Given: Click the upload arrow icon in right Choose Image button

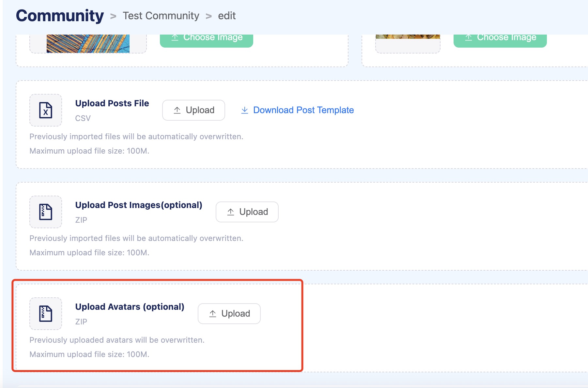Looking at the screenshot, I should [x=469, y=37].
